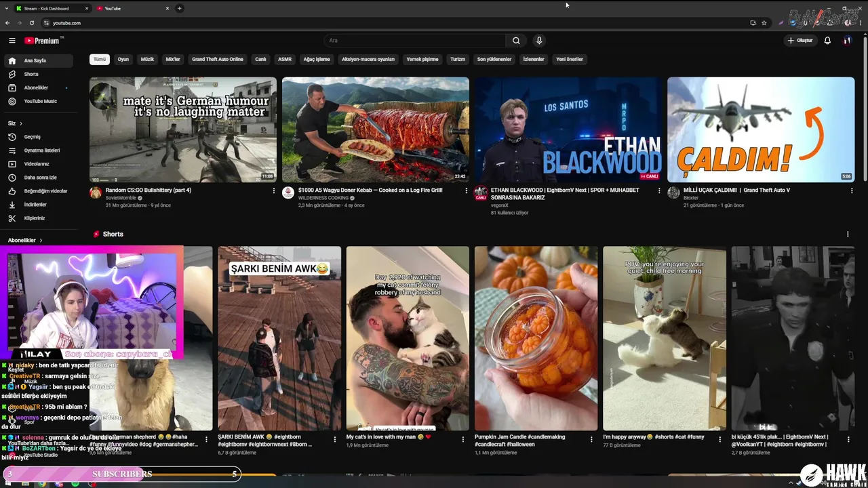Open Oynatma listeleri in the sidebar
Image resolution: width=868 pixels, height=488 pixels.
click(39, 150)
